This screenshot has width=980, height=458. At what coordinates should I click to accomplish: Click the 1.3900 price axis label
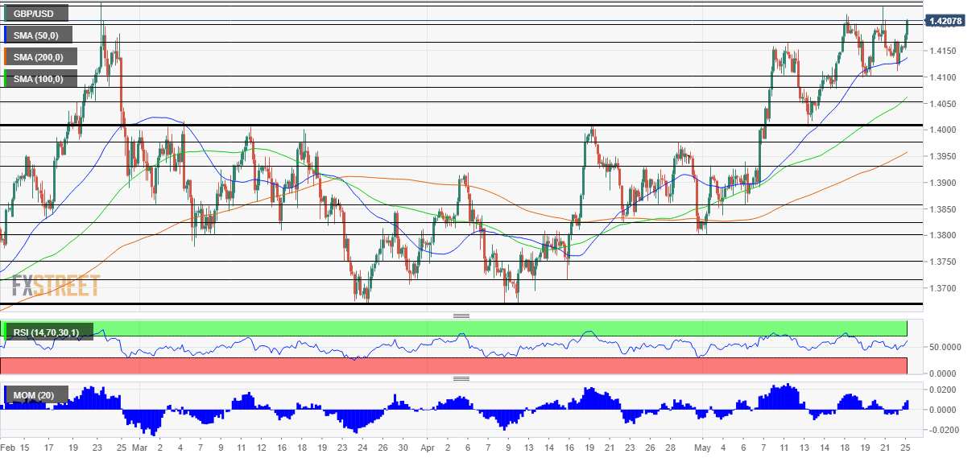pos(943,184)
